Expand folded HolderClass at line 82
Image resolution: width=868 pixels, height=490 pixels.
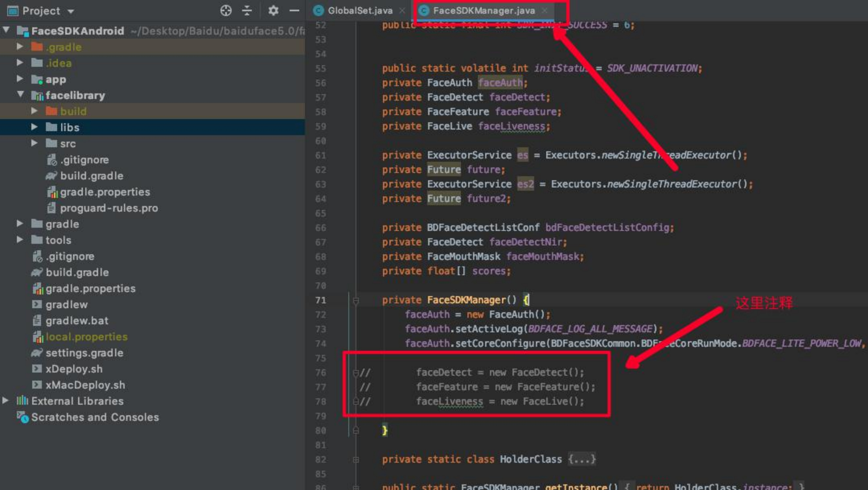point(356,460)
